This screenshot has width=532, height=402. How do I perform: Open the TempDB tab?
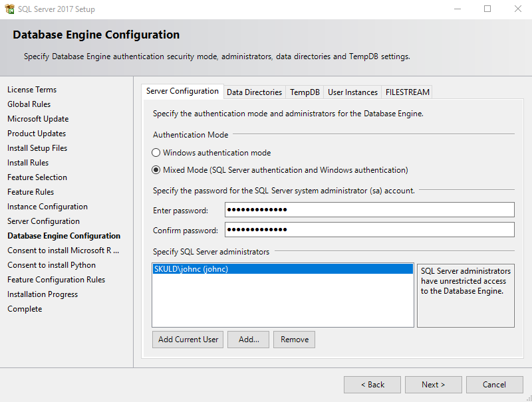coord(305,92)
